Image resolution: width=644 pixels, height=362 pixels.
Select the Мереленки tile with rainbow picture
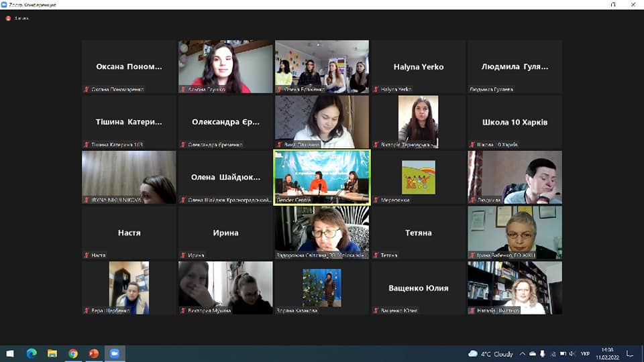(x=419, y=177)
